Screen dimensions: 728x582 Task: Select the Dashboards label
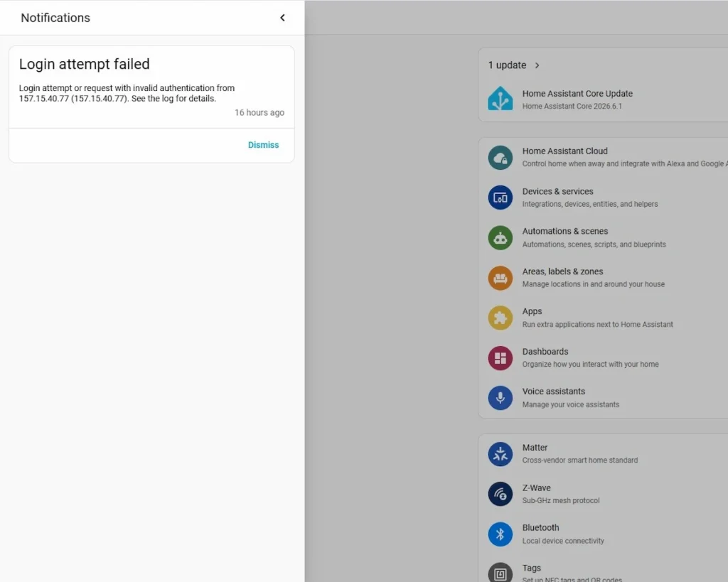[545, 351]
